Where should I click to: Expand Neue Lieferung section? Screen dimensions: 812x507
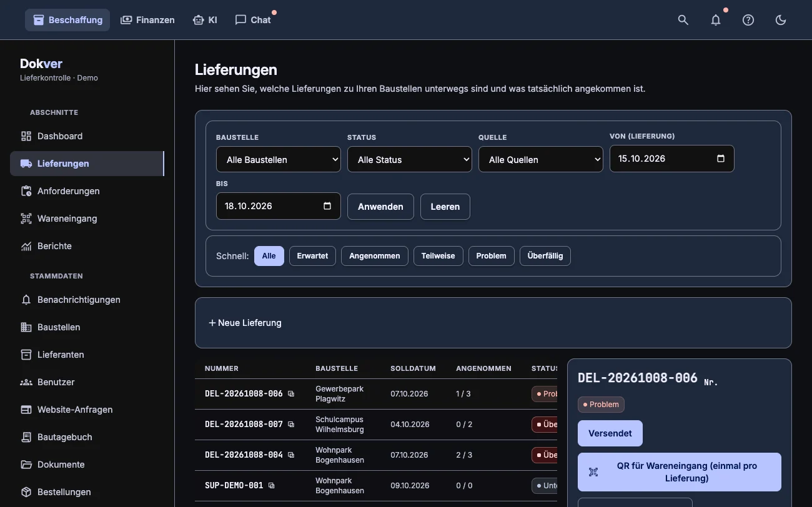point(245,323)
